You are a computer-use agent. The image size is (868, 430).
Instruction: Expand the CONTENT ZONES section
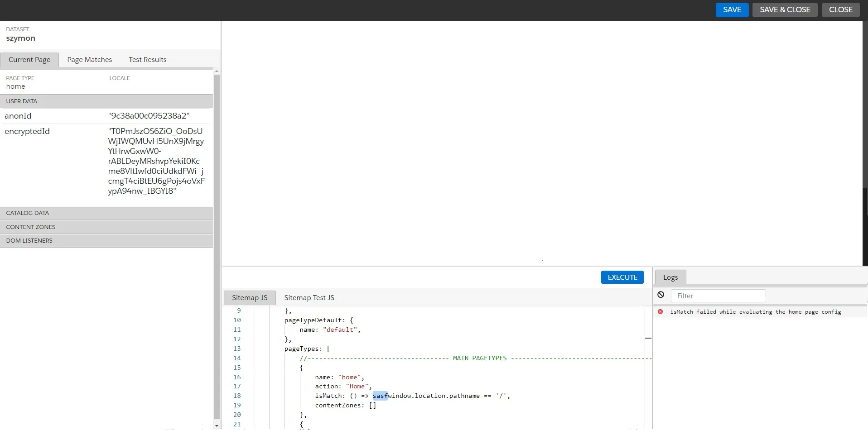point(106,227)
